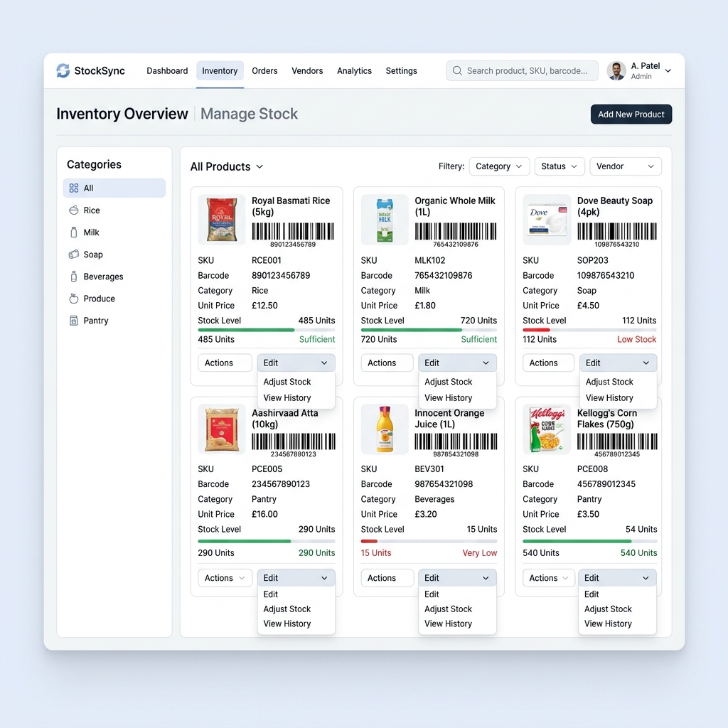Viewport: 728px width, 728px height.
Task: Expand the A. Patel account menu chevron
Action: [x=668, y=71]
